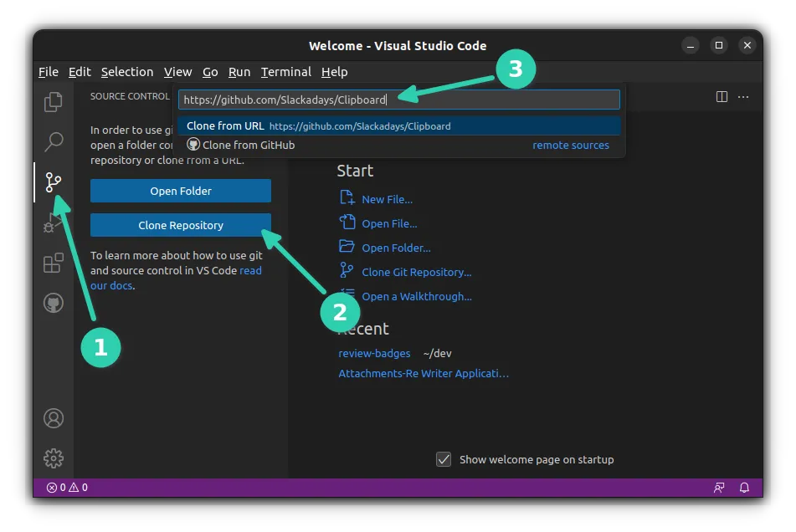
Task: Toggle Show welcome page on startup
Action: pyautogui.click(x=443, y=458)
